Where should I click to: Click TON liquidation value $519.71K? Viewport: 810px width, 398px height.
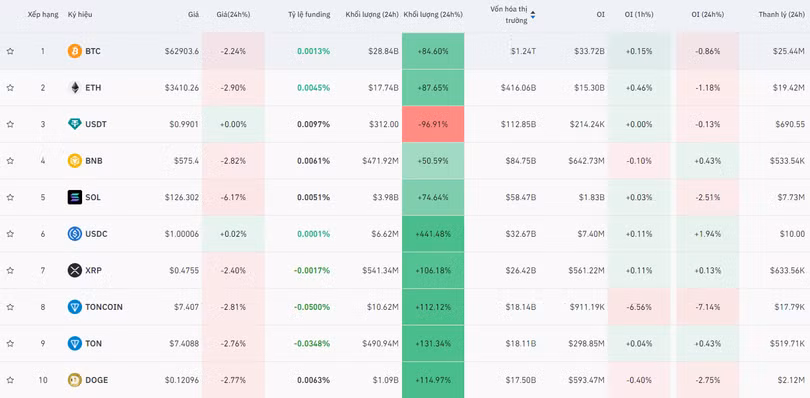coord(787,343)
